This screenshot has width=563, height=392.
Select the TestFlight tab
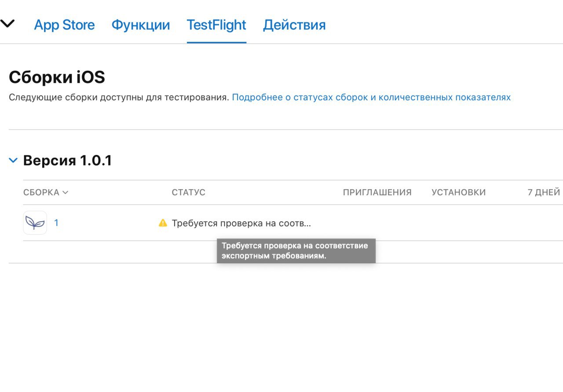click(x=216, y=25)
